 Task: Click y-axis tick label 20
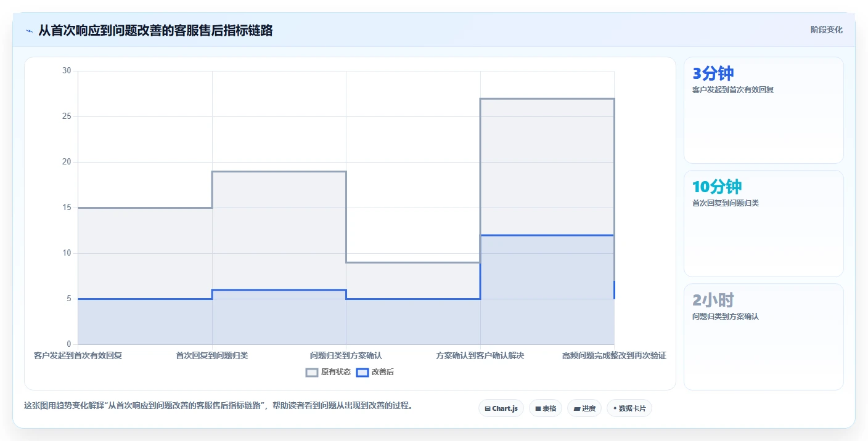pyautogui.click(x=67, y=162)
